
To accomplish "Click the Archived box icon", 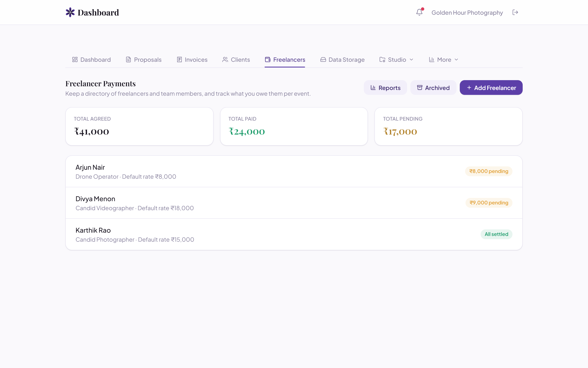I will pyautogui.click(x=420, y=88).
